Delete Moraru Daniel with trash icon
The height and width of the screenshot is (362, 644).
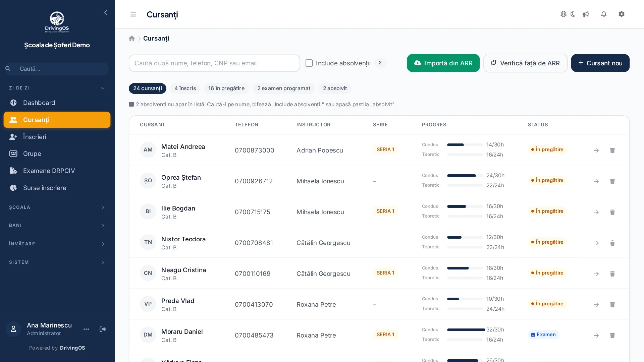[x=612, y=336]
